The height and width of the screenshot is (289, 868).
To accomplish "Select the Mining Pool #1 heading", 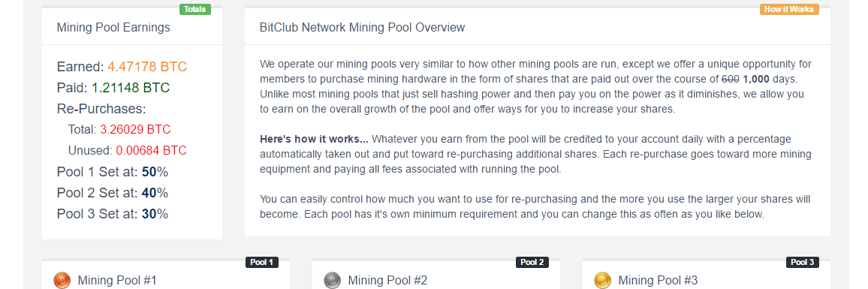I will click(117, 281).
